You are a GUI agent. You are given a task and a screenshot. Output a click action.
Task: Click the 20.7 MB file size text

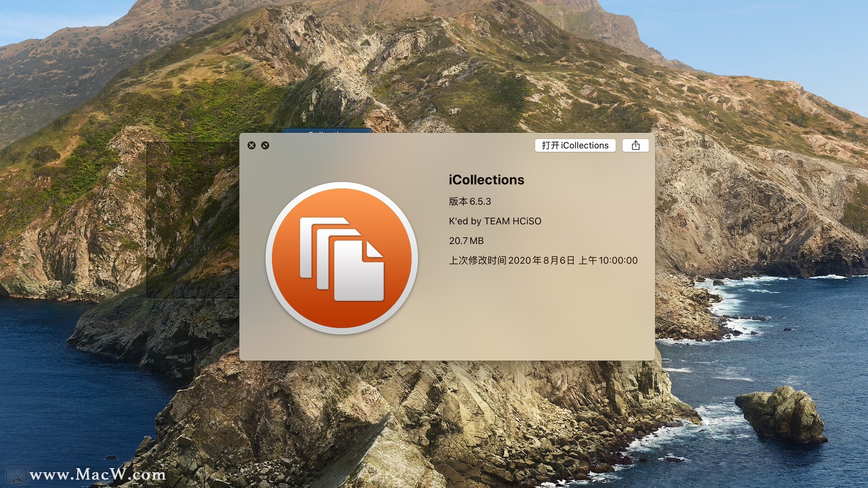[x=466, y=241]
